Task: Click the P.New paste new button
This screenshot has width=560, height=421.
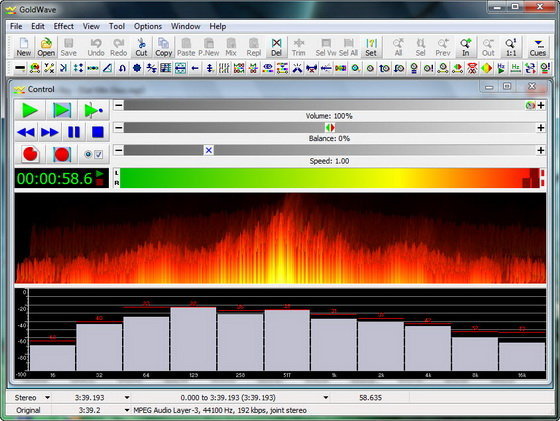Action: pyautogui.click(x=209, y=47)
